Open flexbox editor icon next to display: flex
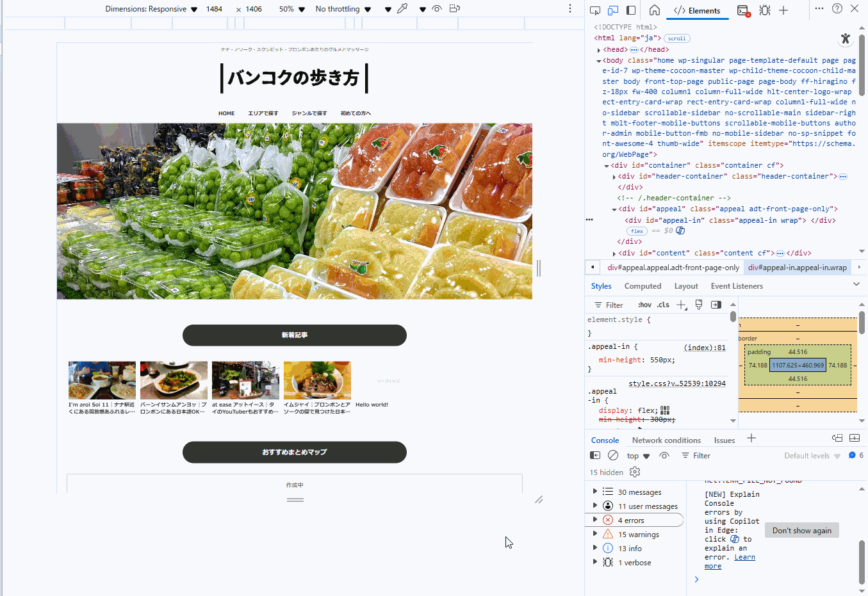Screen dimensions: 868x596 tap(665, 410)
